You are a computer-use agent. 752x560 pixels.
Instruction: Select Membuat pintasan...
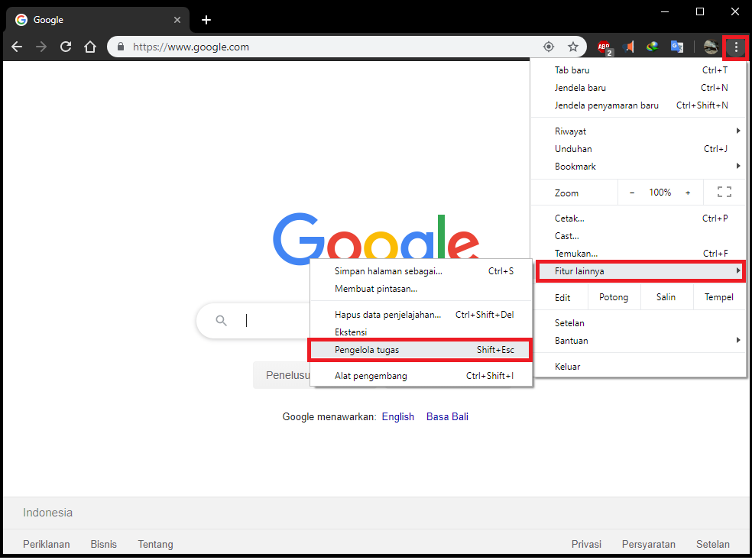click(421, 289)
